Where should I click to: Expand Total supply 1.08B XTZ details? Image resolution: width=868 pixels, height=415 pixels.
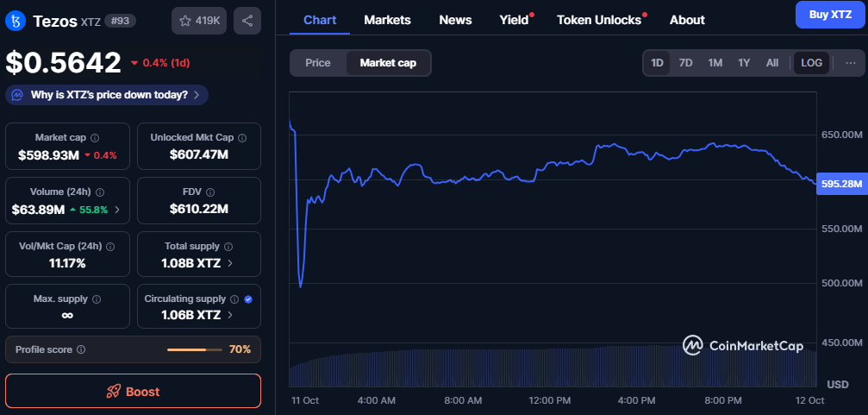229,263
